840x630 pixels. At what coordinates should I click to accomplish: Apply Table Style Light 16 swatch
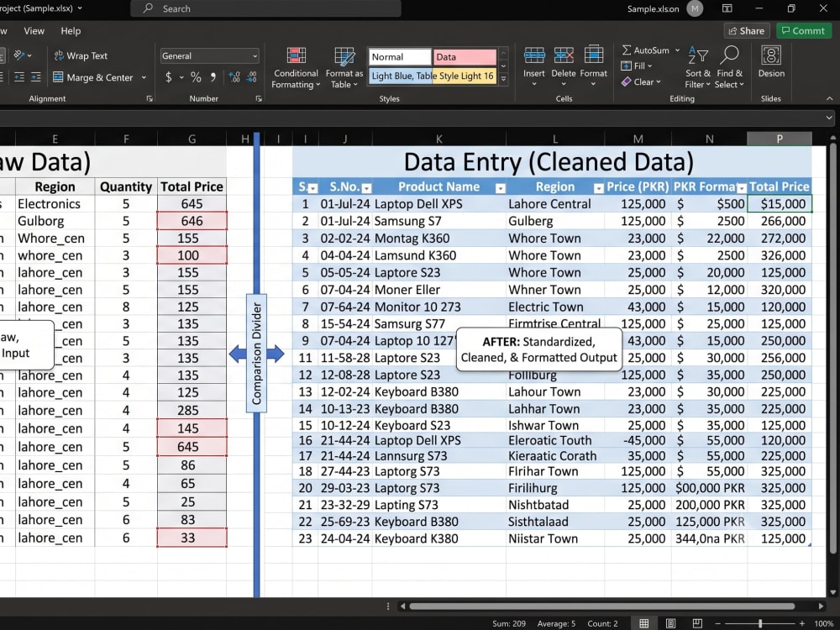466,76
